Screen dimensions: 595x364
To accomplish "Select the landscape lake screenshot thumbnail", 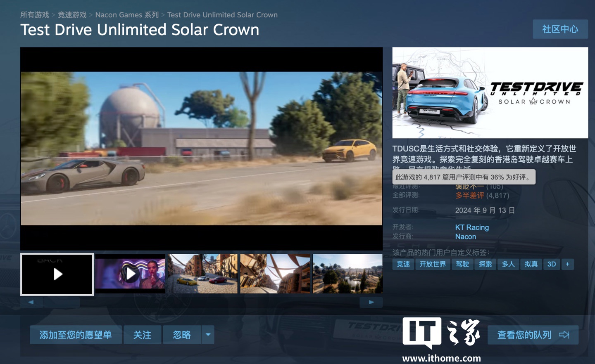I will coord(347,274).
